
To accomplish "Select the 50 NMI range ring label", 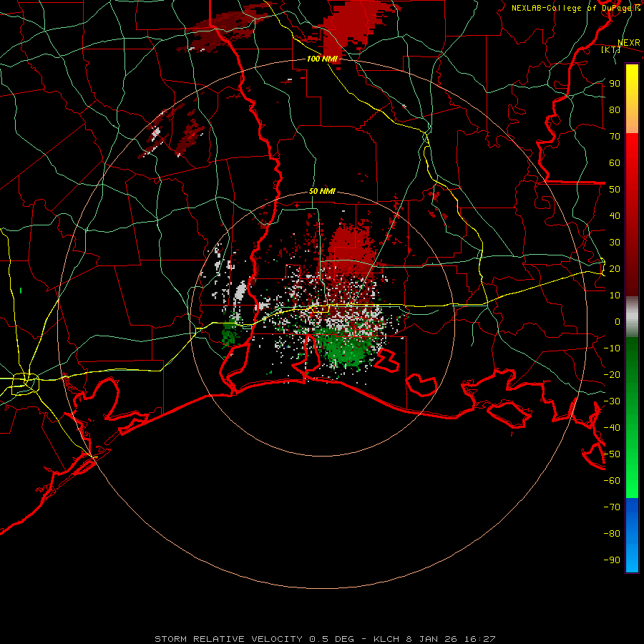I will tap(322, 191).
